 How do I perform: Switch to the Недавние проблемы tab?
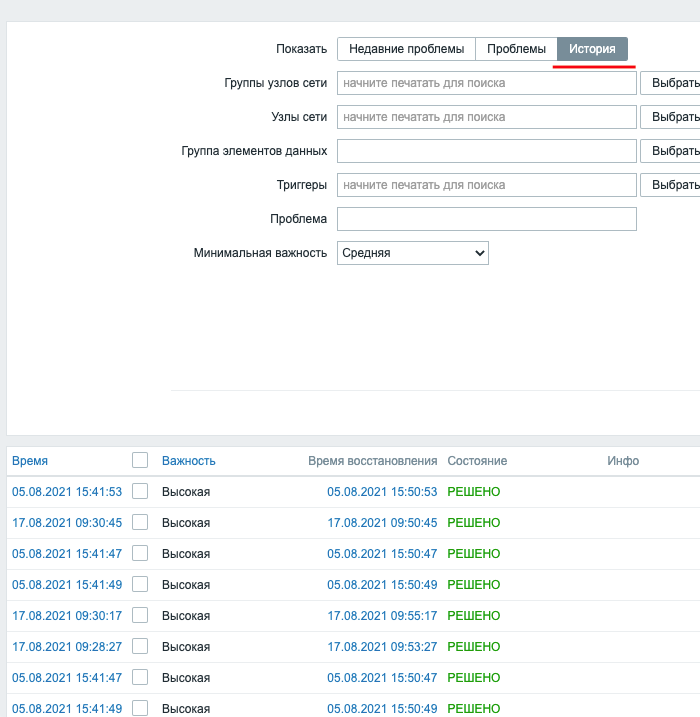pos(406,49)
